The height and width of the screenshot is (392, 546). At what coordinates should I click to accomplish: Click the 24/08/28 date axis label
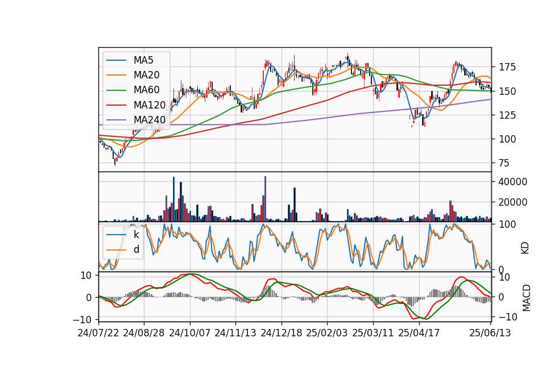coord(144,333)
